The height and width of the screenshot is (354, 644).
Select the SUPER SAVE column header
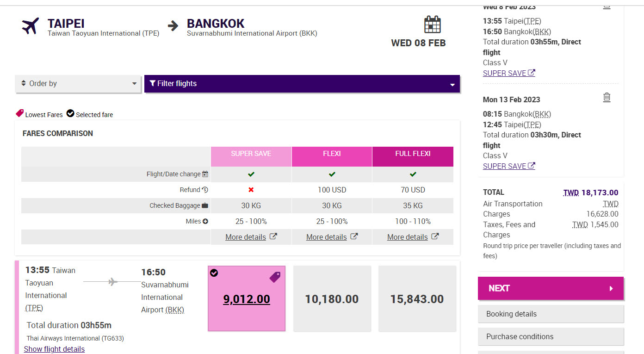pyautogui.click(x=251, y=156)
